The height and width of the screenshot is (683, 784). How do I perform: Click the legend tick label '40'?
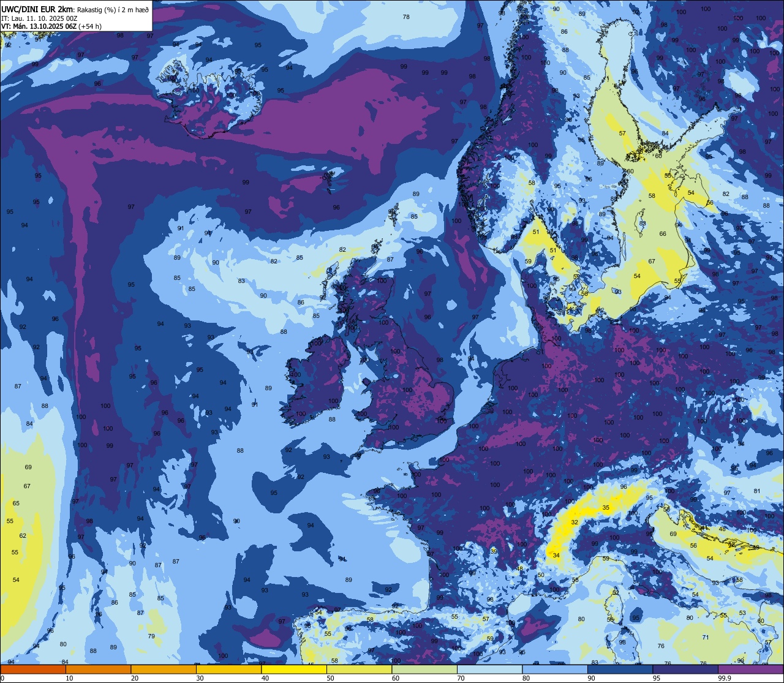(x=265, y=678)
